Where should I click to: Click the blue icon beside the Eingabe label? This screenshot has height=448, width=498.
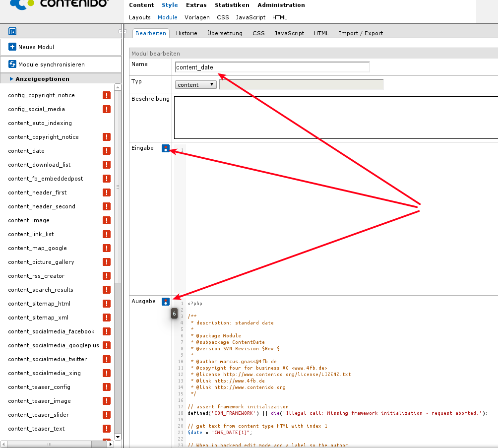[x=166, y=148]
